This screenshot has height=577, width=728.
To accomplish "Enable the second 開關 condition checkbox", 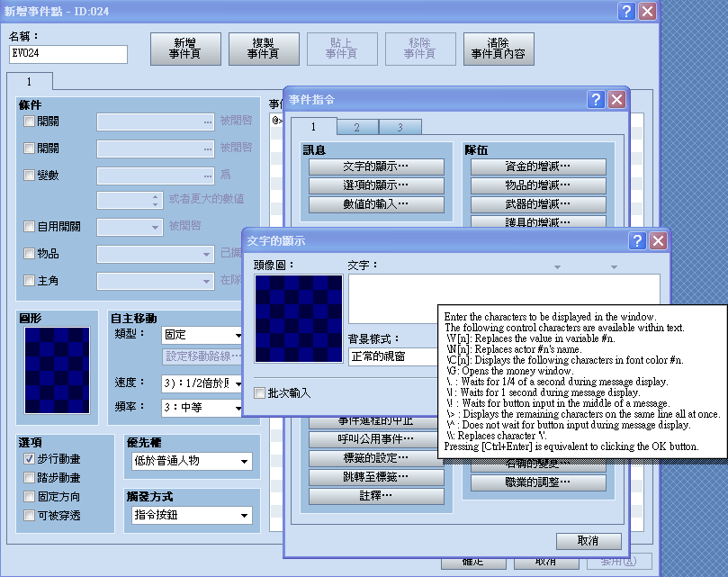I will pos(29,149).
